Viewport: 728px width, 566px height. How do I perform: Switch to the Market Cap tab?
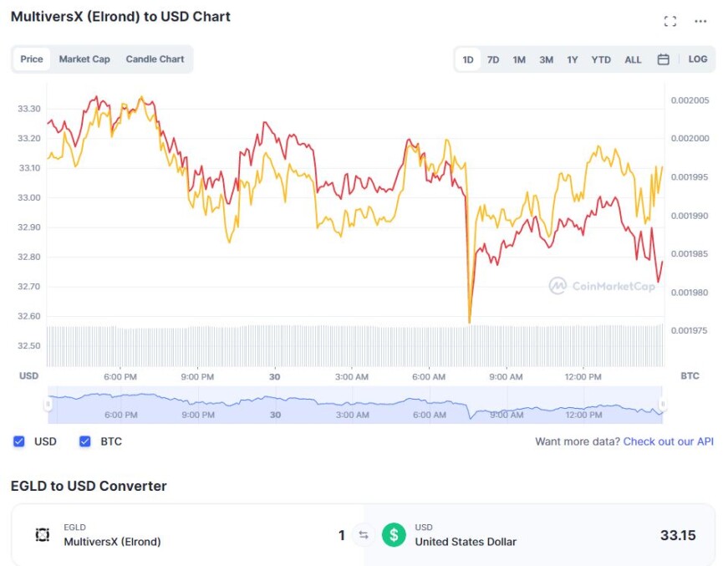[x=84, y=59]
